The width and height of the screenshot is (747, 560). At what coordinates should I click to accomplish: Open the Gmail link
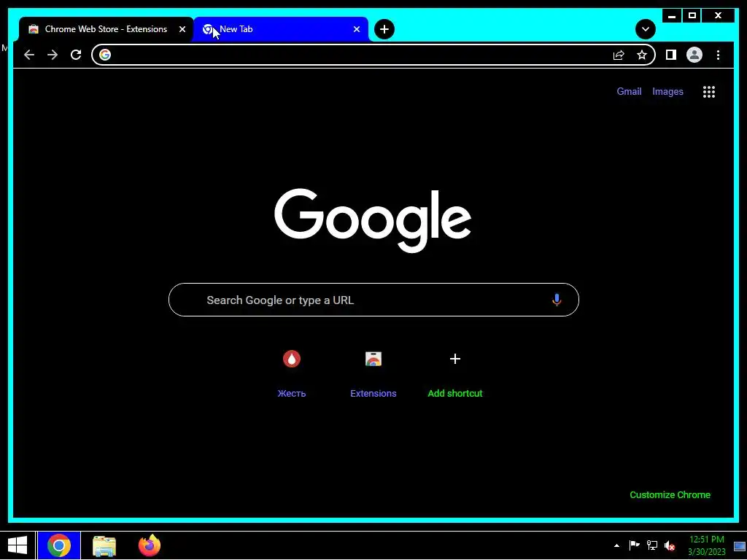[629, 91]
